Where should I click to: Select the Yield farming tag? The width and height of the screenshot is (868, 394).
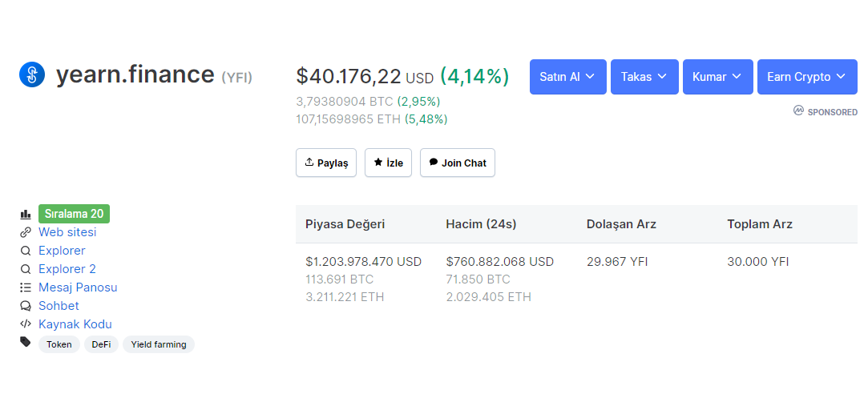[159, 344]
